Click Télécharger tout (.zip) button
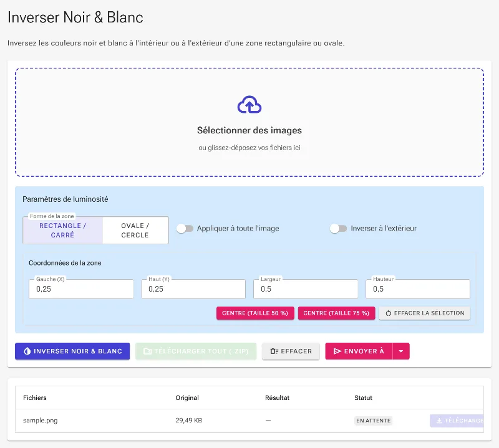Image resolution: width=499 pixels, height=448 pixels. point(196,351)
